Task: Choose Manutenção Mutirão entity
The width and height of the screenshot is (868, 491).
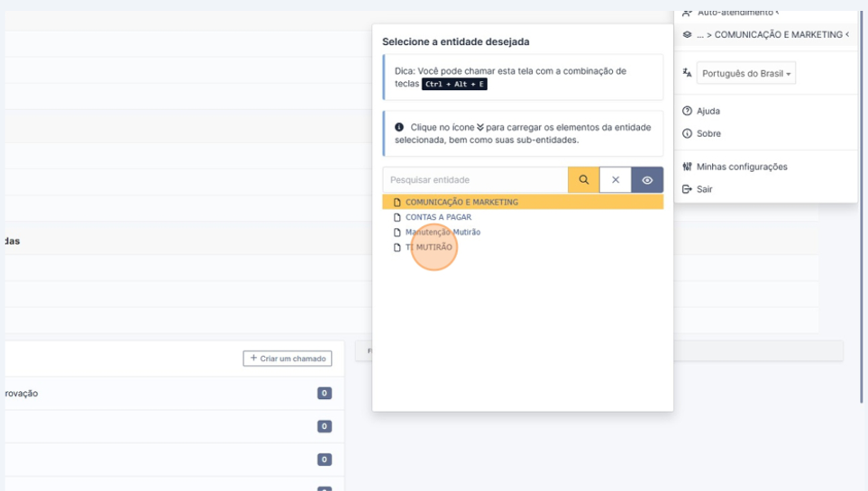Action: (x=443, y=232)
